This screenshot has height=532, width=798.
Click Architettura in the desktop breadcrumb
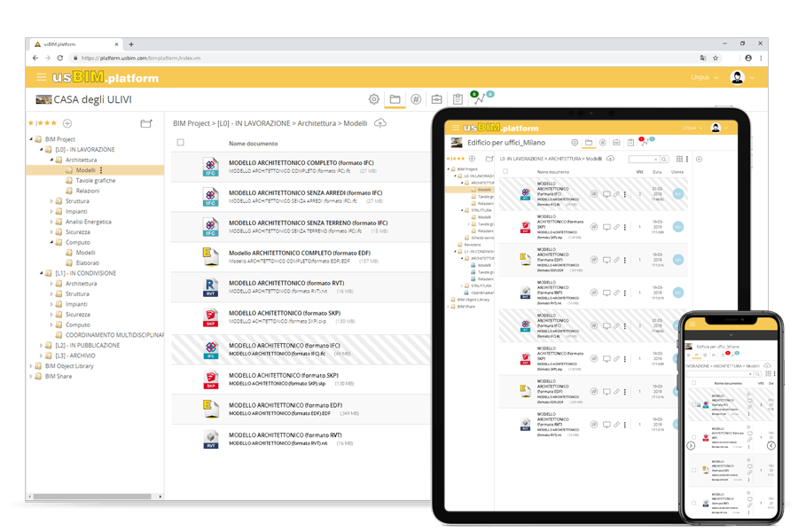click(x=317, y=123)
